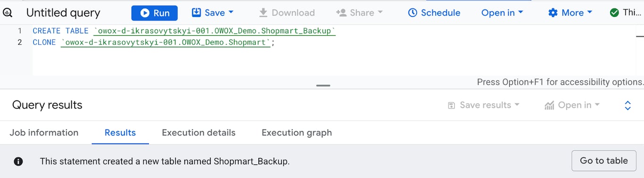This screenshot has width=644, height=178.
Task: Click line 2 in the editor gutter
Action: coord(20,42)
